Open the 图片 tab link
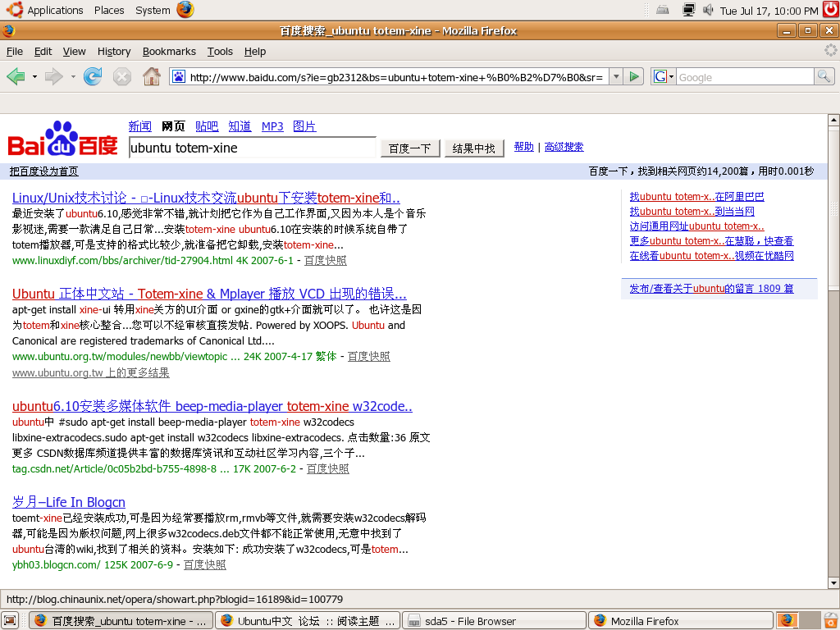This screenshot has height=630, width=840. click(x=304, y=126)
